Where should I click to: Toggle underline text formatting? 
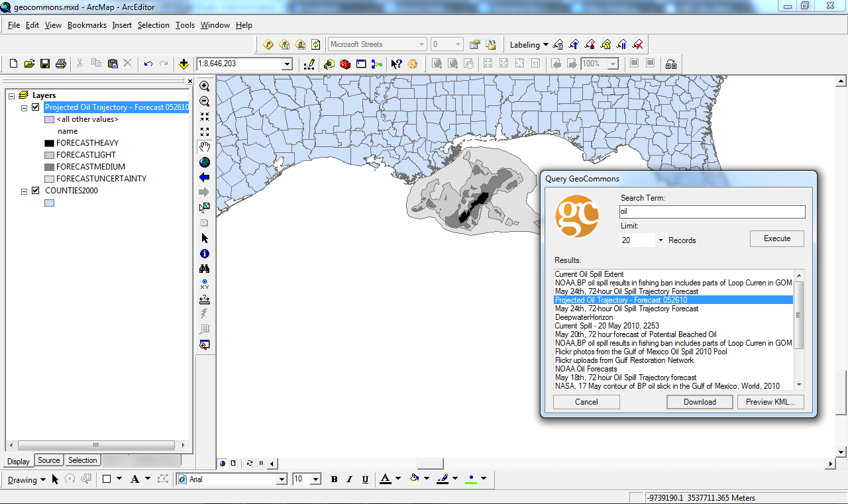(x=364, y=479)
